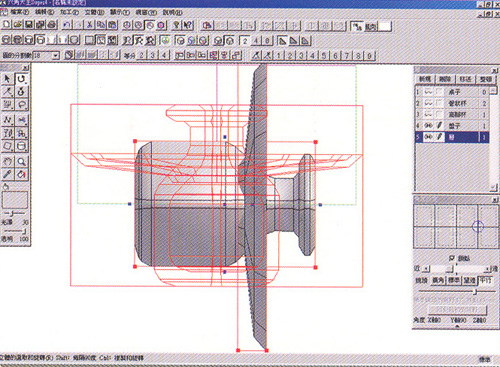Screen dimensions: 500x367
Task: Choose the hand pan tool
Action: [7, 162]
